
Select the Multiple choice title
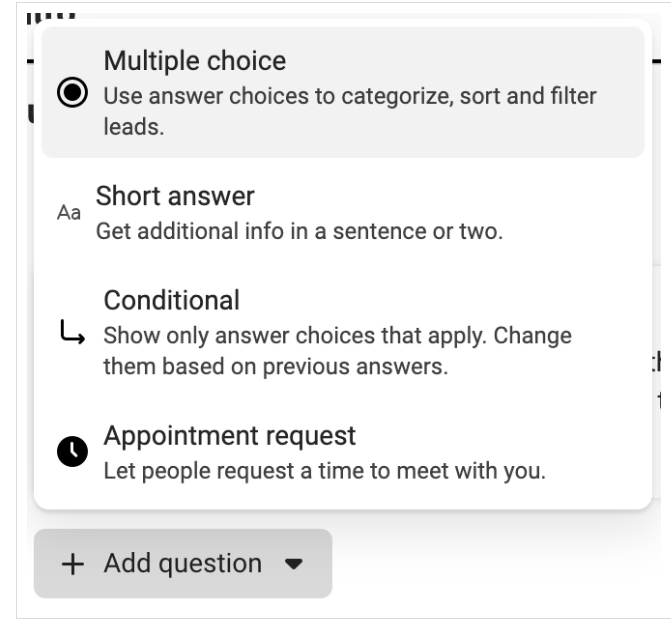195,61
